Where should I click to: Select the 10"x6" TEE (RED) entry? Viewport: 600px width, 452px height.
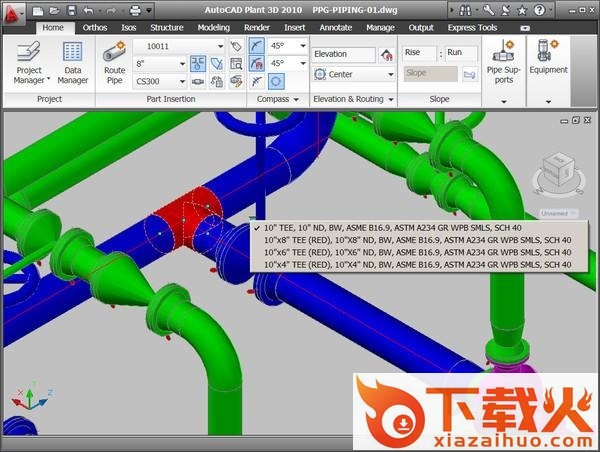419,252
